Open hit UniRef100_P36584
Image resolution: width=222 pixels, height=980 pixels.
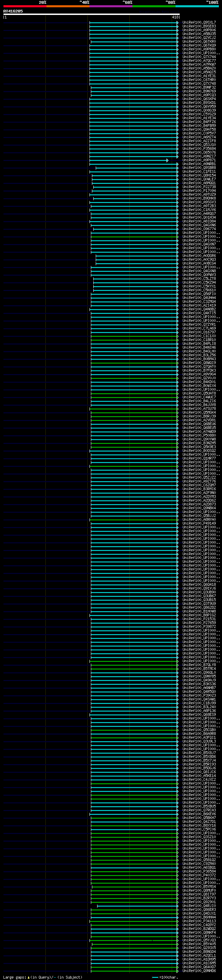coord(199,871)
